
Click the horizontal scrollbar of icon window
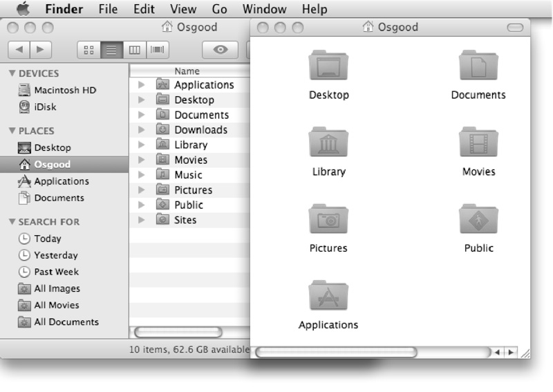tap(337, 352)
